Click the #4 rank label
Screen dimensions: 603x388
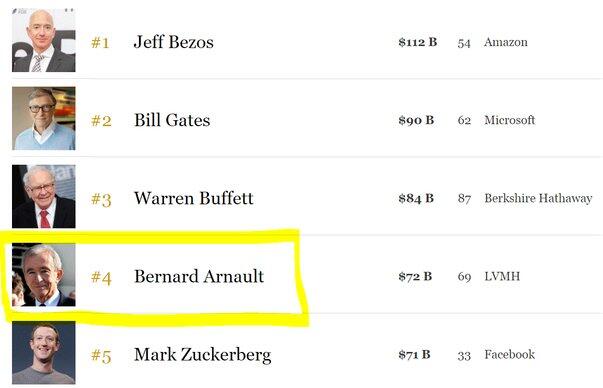coord(101,277)
